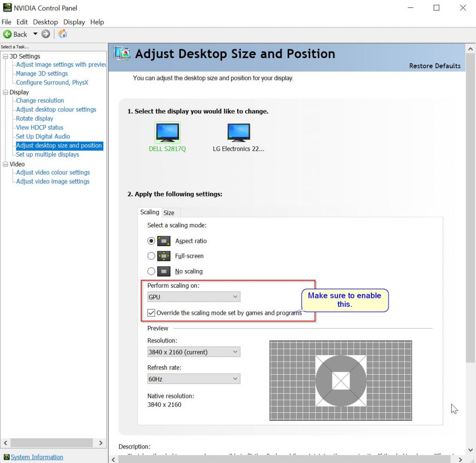
Task: Open Manage 3D settings
Action: 42,73
